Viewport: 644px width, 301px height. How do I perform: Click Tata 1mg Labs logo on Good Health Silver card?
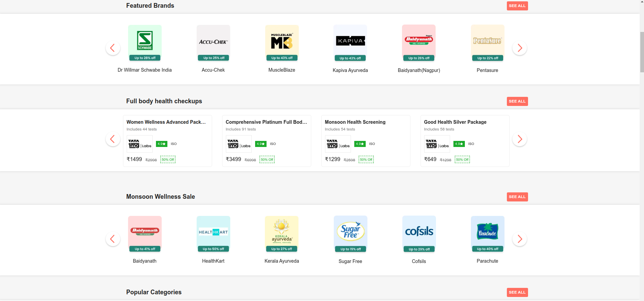[437, 144]
